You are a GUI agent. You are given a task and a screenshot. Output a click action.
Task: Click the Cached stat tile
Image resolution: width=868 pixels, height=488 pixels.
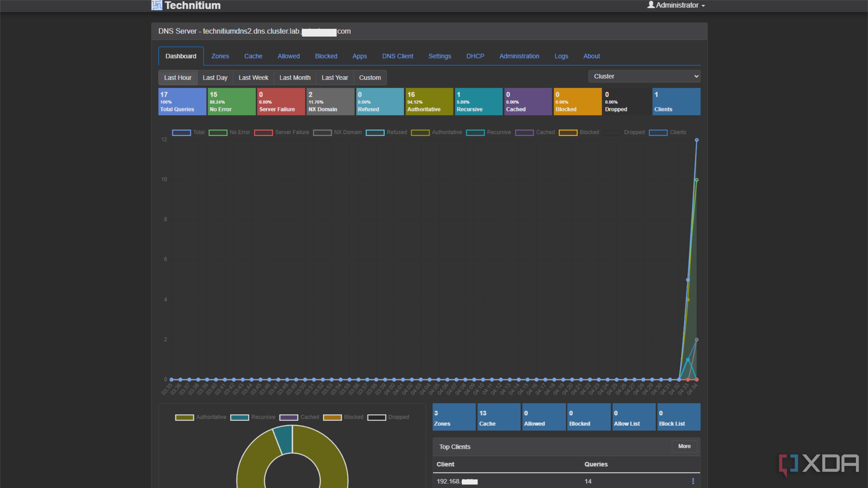[528, 102]
